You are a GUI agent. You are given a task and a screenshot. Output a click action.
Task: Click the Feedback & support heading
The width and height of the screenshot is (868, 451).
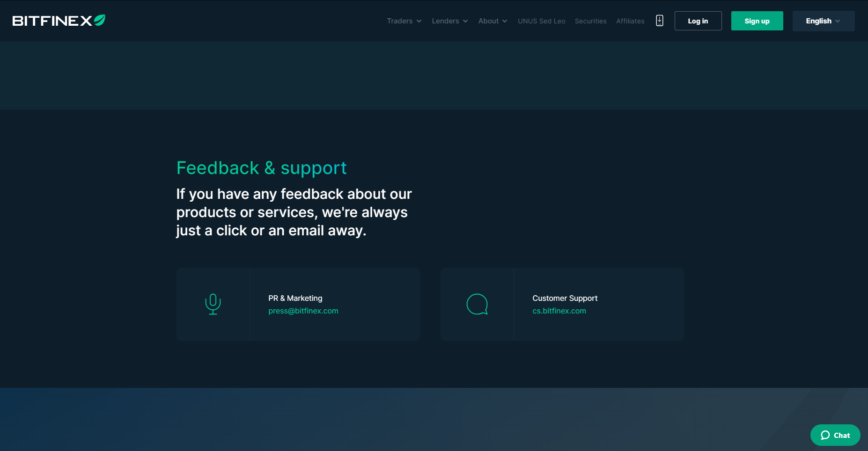[x=261, y=168]
